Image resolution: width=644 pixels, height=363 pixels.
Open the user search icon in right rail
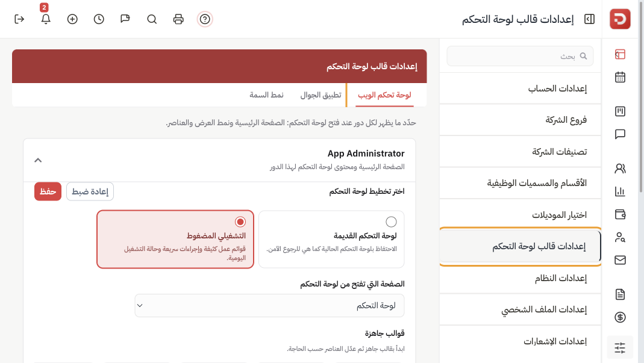click(620, 237)
